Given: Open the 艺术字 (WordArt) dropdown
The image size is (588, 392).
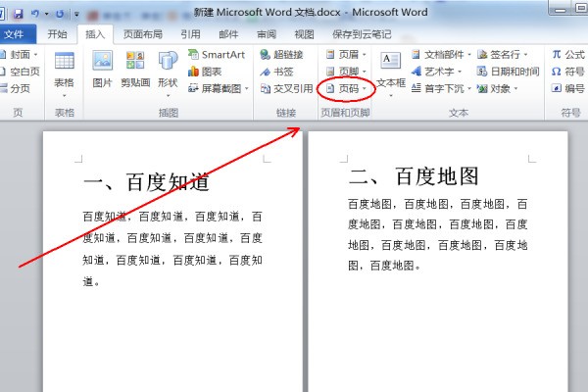Looking at the screenshot, I should [x=436, y=72].
